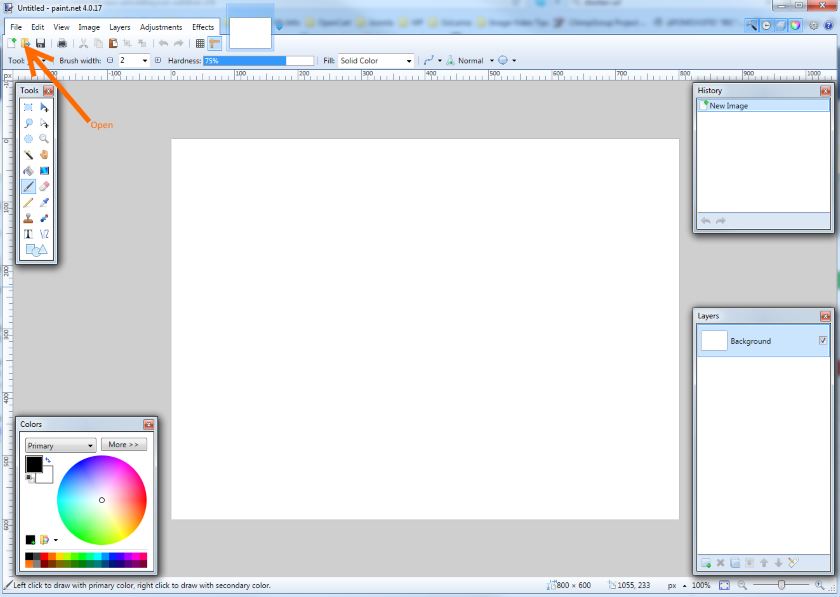Select the Text tool

[x=29, y=233]
